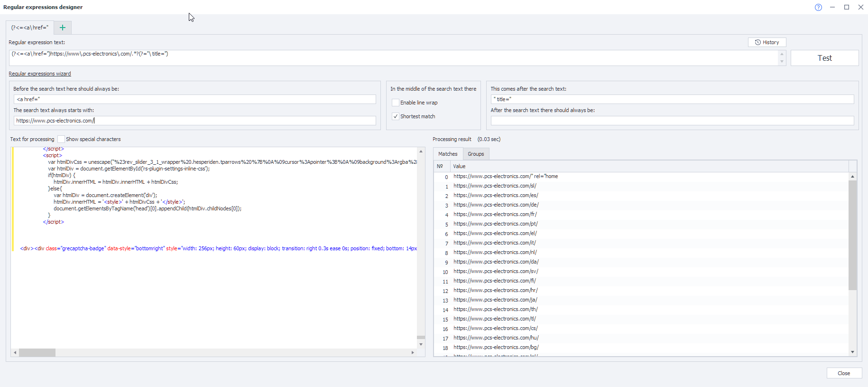This screenshot has height=387, width=868.
Task: Toggle Show special characters checkbox
Action: (x=61, y=139)
